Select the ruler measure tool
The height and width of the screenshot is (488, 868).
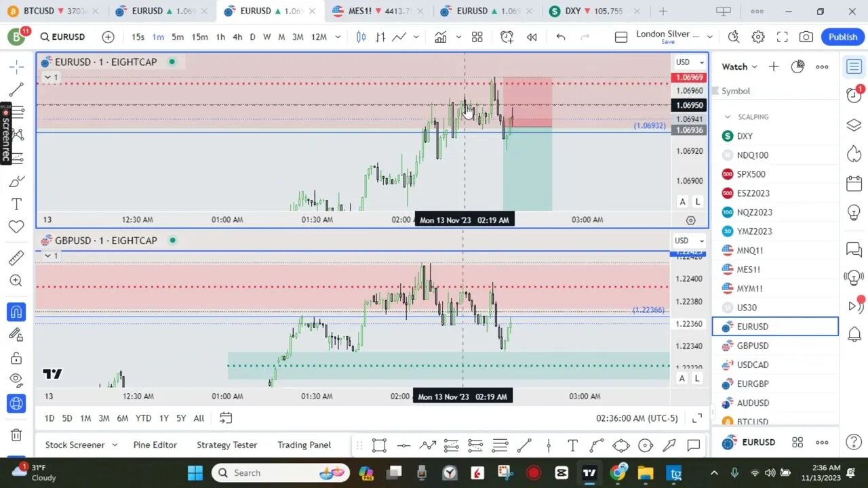point(16,258)
